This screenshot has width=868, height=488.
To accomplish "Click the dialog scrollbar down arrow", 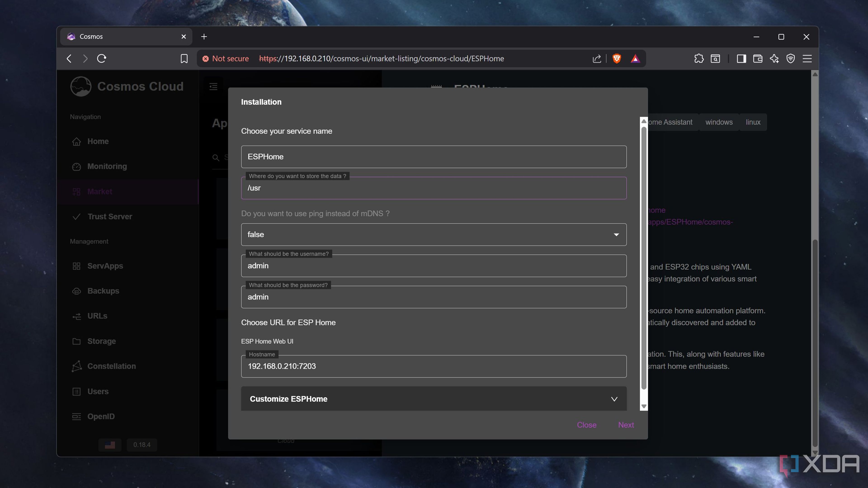I will 644,406.
